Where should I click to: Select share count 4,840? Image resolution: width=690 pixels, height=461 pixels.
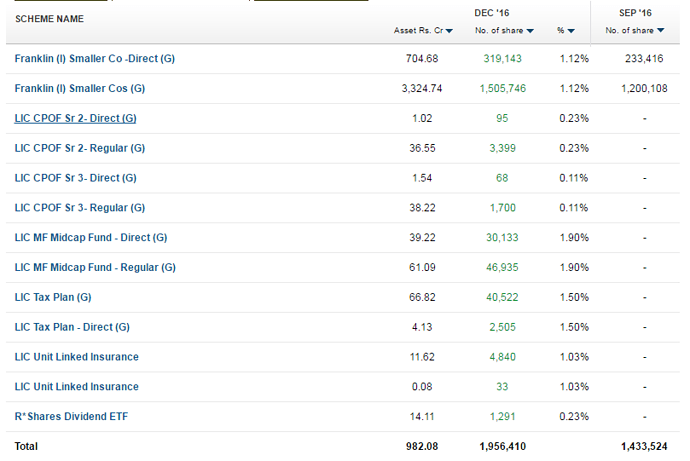pos(502,357)
